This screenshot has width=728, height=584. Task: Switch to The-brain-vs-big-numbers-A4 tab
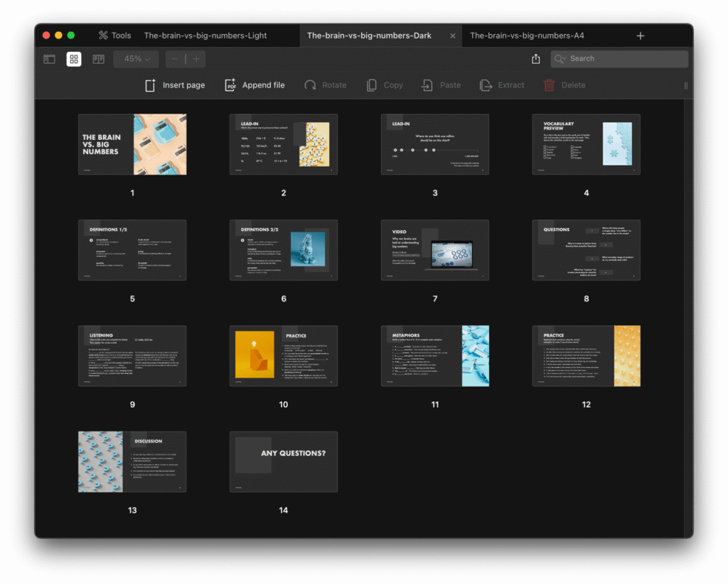point(527,36)
